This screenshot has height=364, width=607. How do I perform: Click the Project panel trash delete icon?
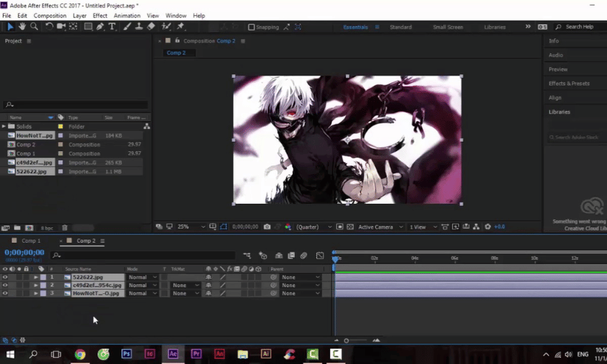tap(65, 228)
